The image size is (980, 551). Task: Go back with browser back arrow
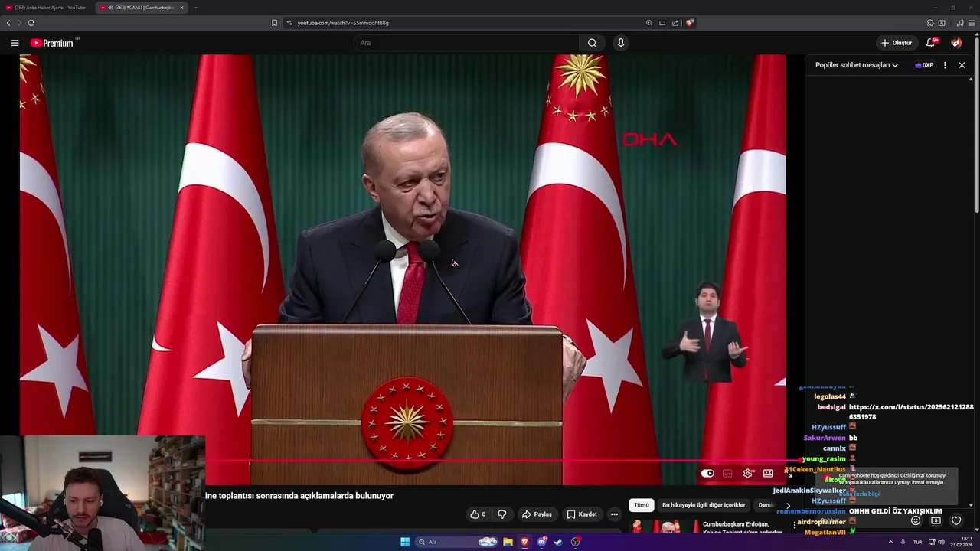click(x=8, y=23)
